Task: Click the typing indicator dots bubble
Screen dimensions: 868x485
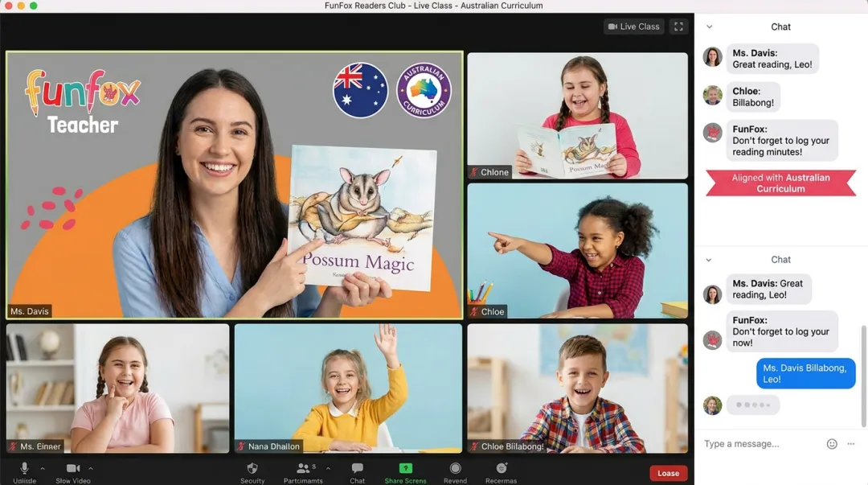Action: coord(753,405)
